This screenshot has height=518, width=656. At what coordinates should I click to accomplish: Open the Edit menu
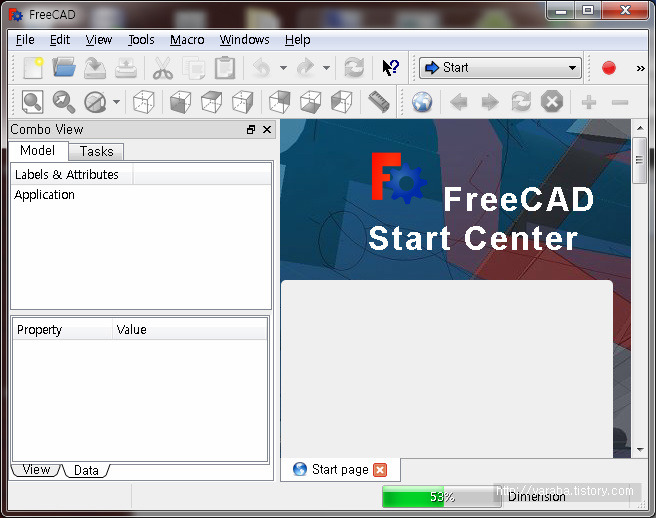60,40
